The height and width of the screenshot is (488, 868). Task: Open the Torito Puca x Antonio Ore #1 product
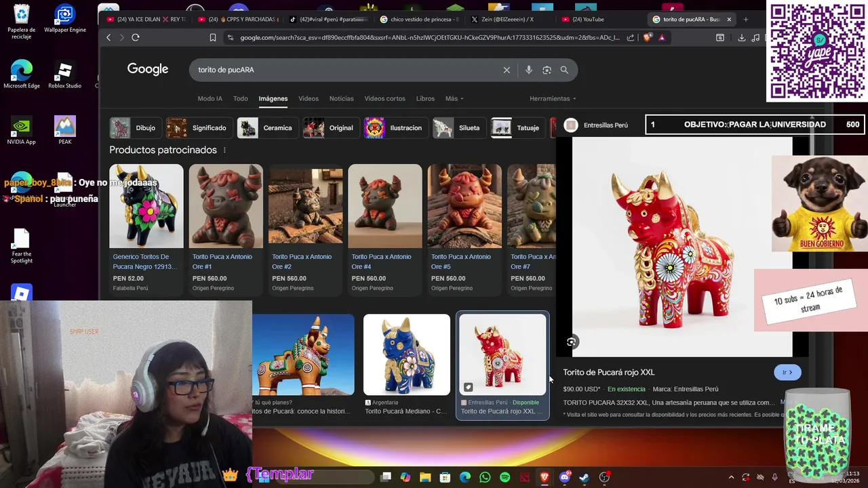(226, 228)
